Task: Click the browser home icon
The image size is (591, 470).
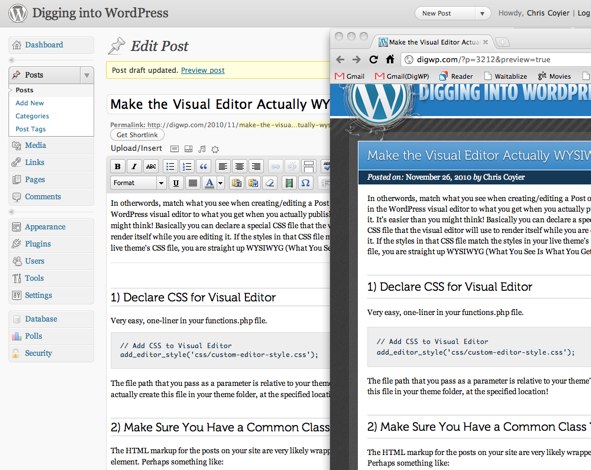Action: [390, 59]
